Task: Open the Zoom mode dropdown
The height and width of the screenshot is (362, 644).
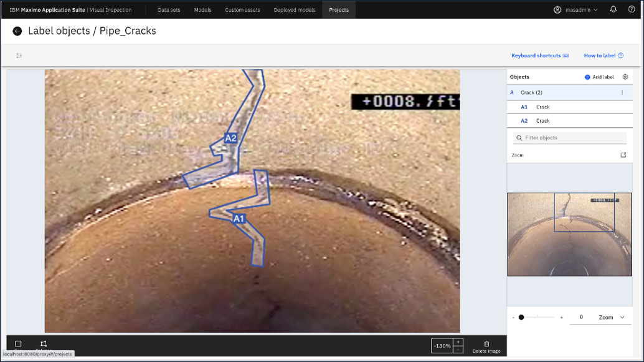Action: pos(611,317)
